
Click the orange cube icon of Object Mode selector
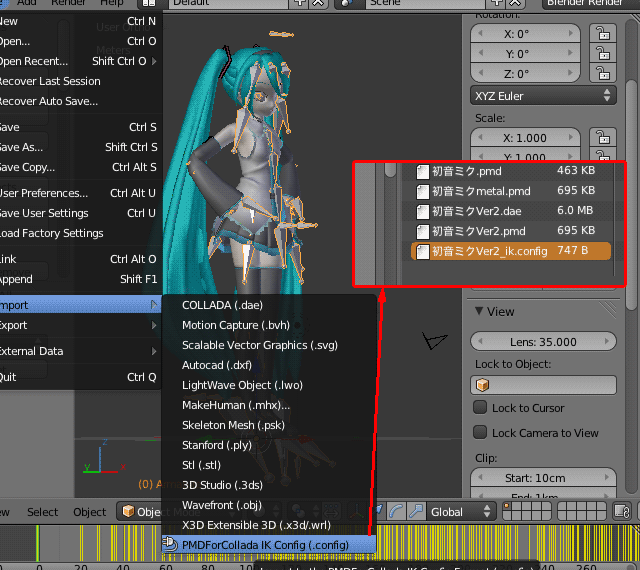tap(128, 511)
